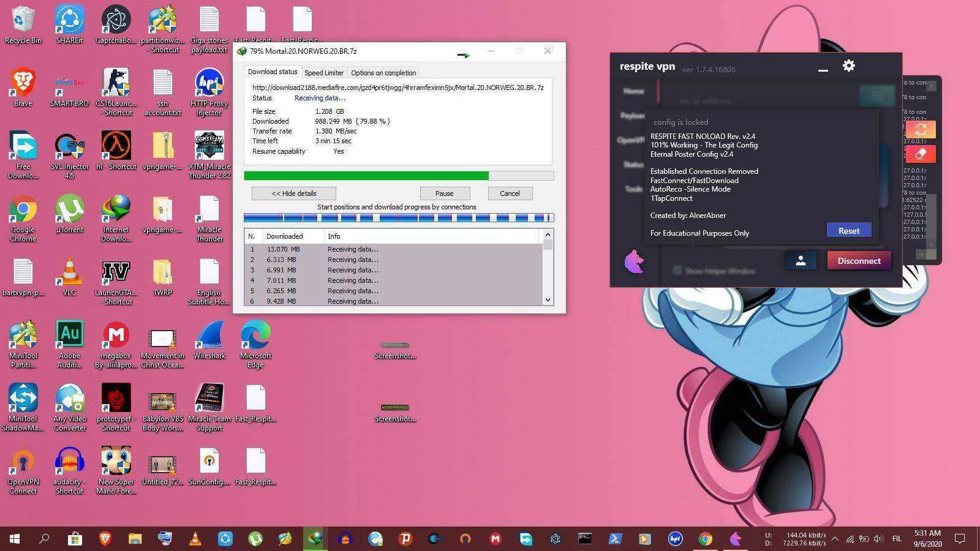
Task: Toggle the Show Helper Window checkbox
Action: [677, 270]
